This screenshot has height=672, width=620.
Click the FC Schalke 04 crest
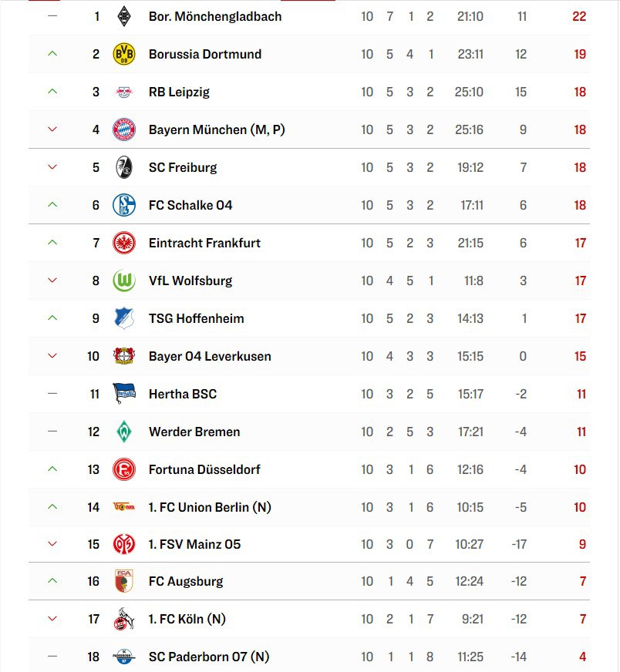[123, 205]
